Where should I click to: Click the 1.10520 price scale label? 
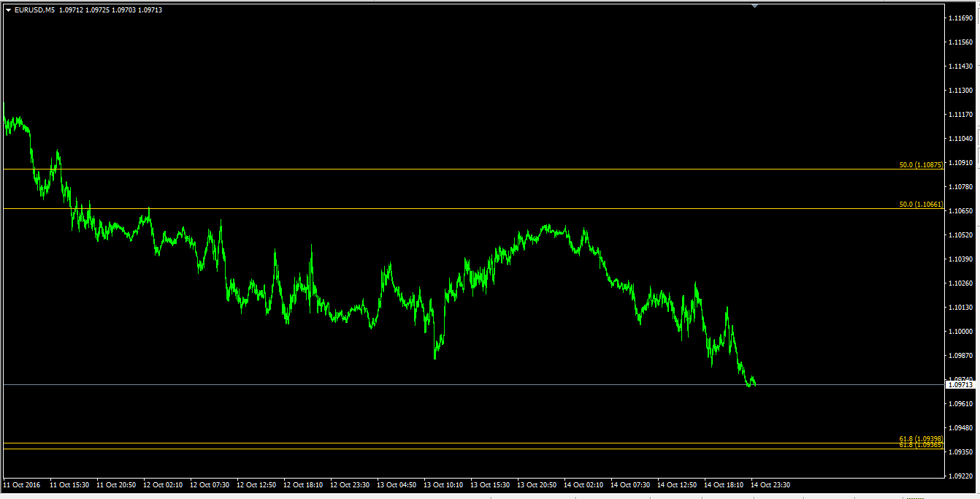(x=960, y=235)
